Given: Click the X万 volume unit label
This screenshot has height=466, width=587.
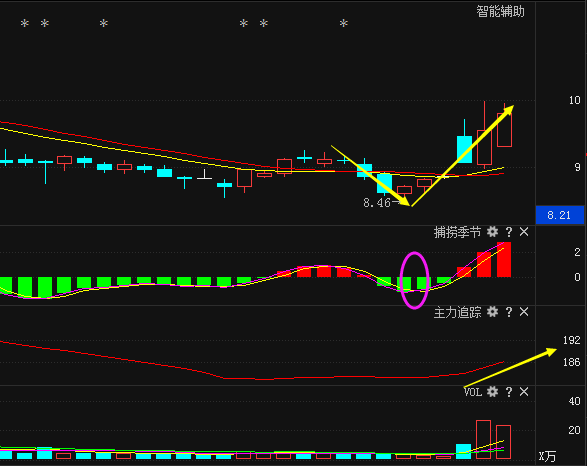Looking at the screenshot, I should (547, 456).
